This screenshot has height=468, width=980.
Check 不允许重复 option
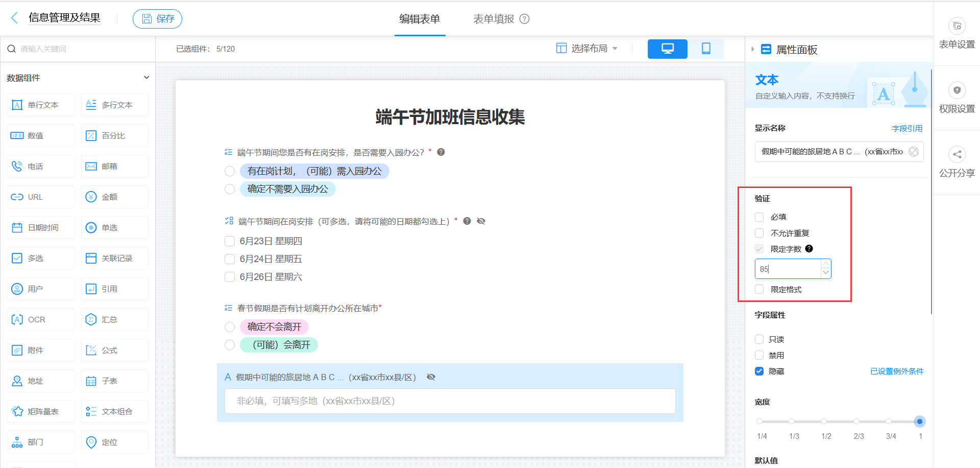tap(759, 233)
